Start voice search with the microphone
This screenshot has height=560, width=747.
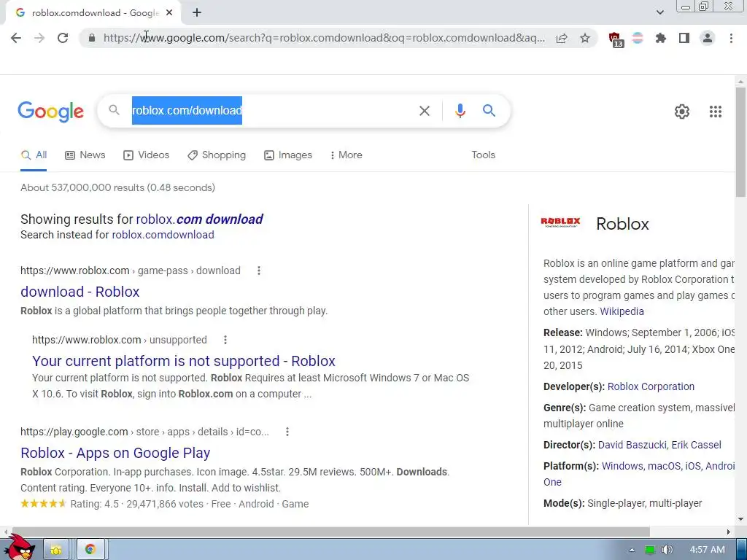pyautogui.click(x=460, y=111)
